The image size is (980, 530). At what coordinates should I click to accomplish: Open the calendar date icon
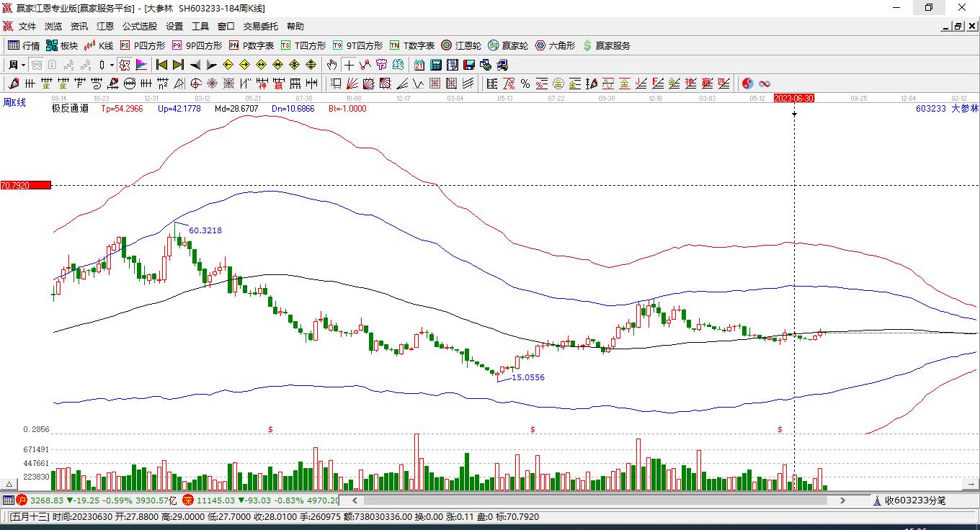click(419, 65)
